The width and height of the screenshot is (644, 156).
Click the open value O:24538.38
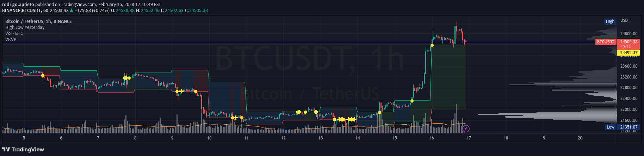123,11
